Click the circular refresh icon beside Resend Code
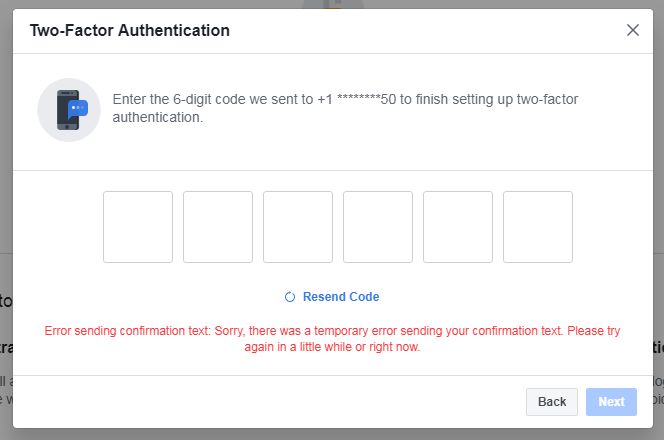The height and width of the screenshot is (440, 664). (x=290, y=297)
